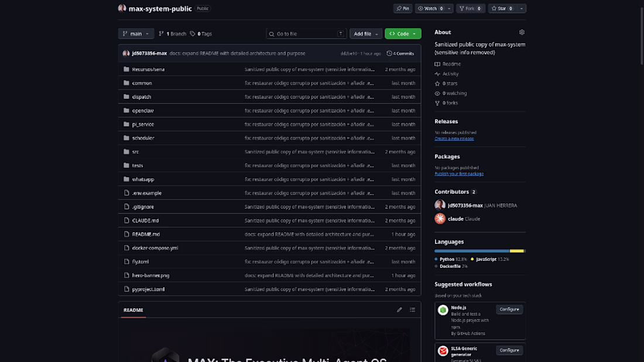Click the jd5073356-max commit author name
Screen dimensions: 644x362
point(149,53)
